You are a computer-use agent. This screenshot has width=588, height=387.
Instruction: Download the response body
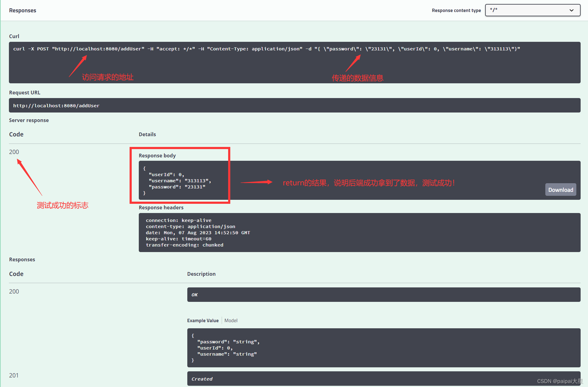560,190
